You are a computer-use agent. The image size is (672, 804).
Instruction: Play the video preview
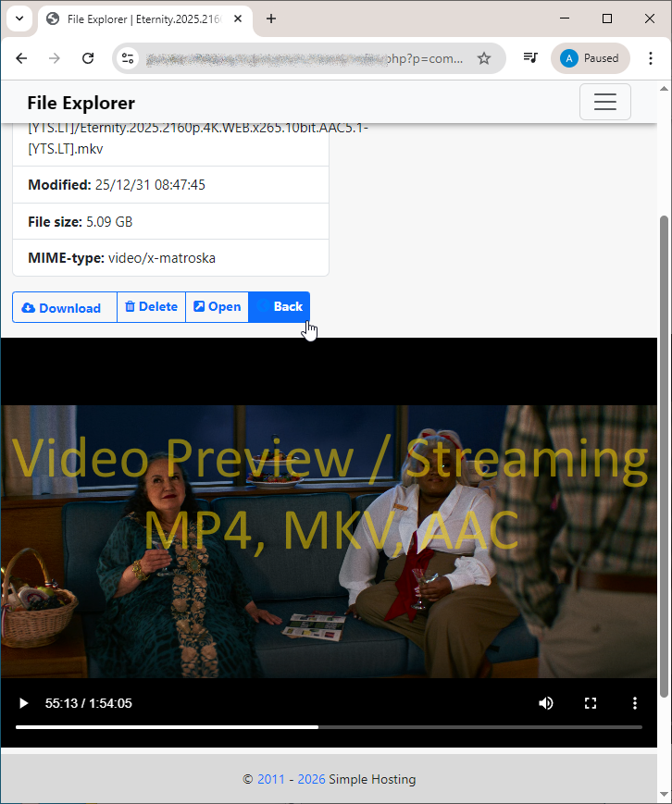[x=23, y=703]
